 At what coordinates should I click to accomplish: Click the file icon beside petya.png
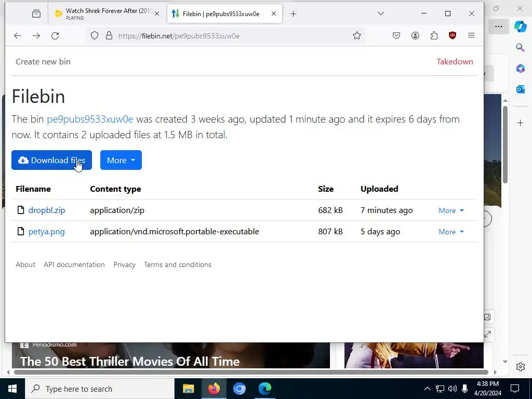[x=21, y=231]
